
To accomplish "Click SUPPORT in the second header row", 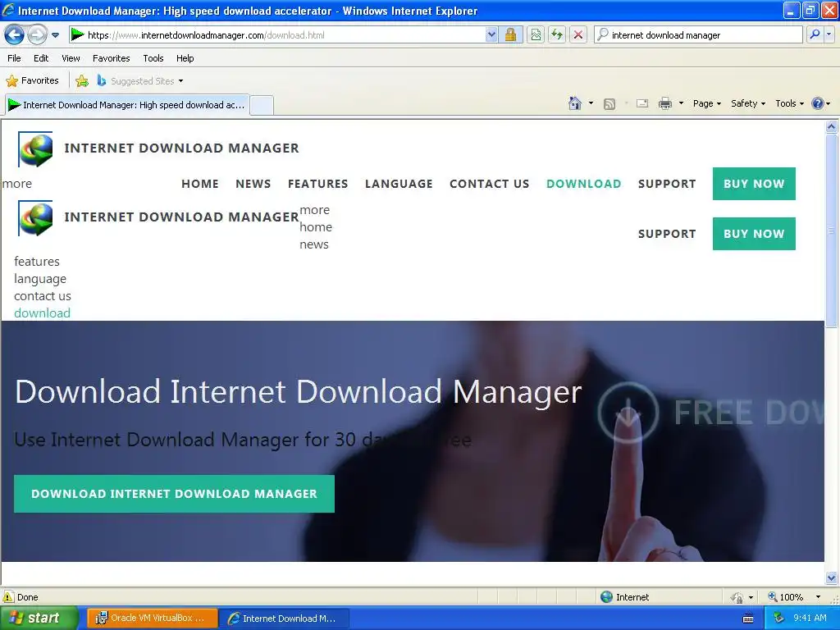I will [667, 234].
